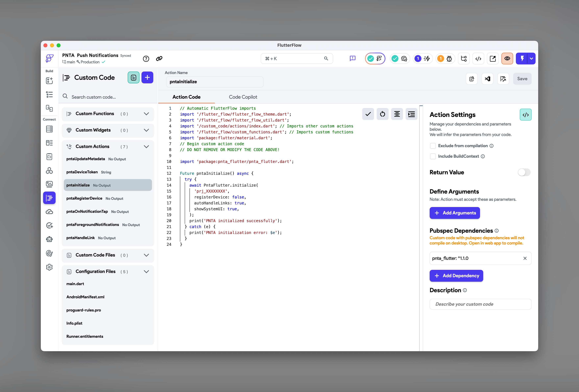Collapse the Configuration Files section chevron
Screen dimensions: 579x392
(147, 272)
